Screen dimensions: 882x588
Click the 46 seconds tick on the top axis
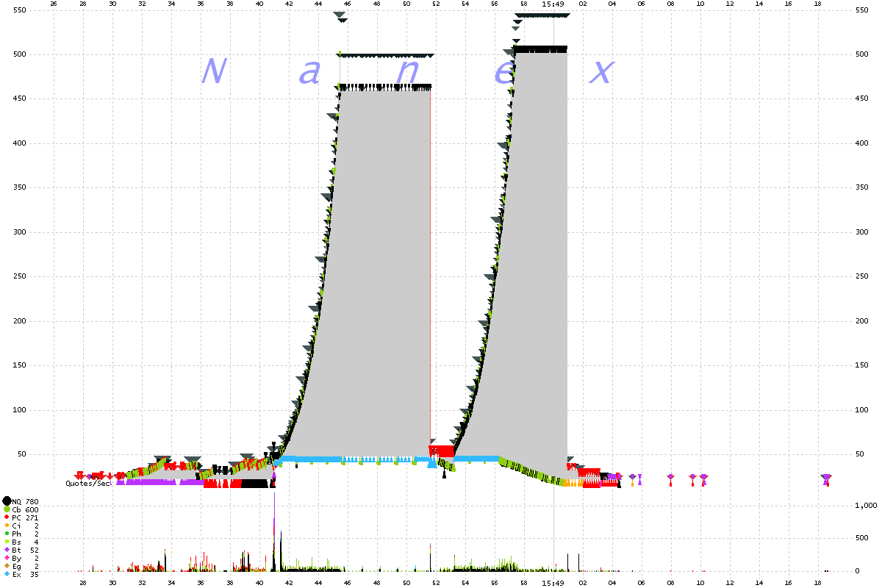click(x=347, y=4)
